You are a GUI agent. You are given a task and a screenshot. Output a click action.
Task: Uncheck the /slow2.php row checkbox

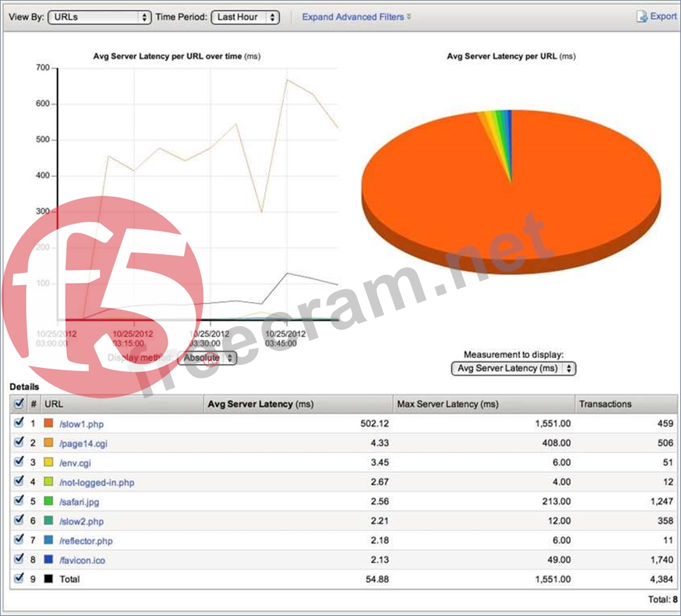[x=19, y=520]
